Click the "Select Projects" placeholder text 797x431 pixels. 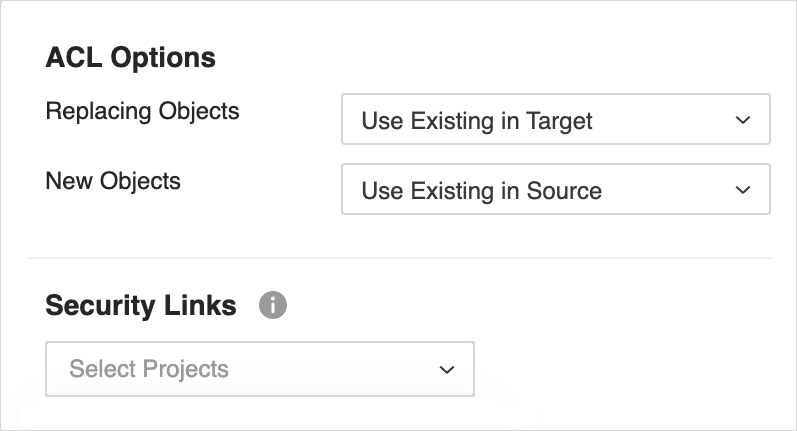[149, 369]
